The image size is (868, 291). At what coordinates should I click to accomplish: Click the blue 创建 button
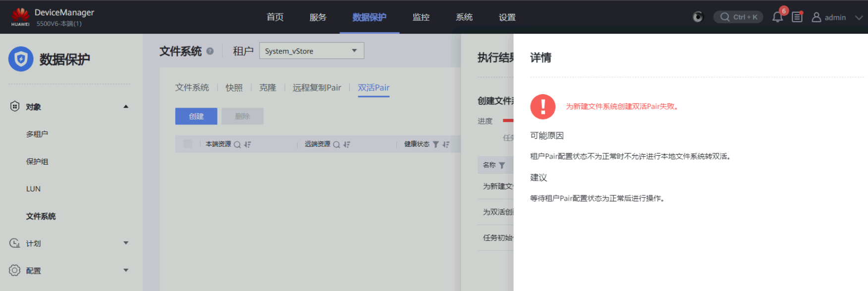(196, 116)
